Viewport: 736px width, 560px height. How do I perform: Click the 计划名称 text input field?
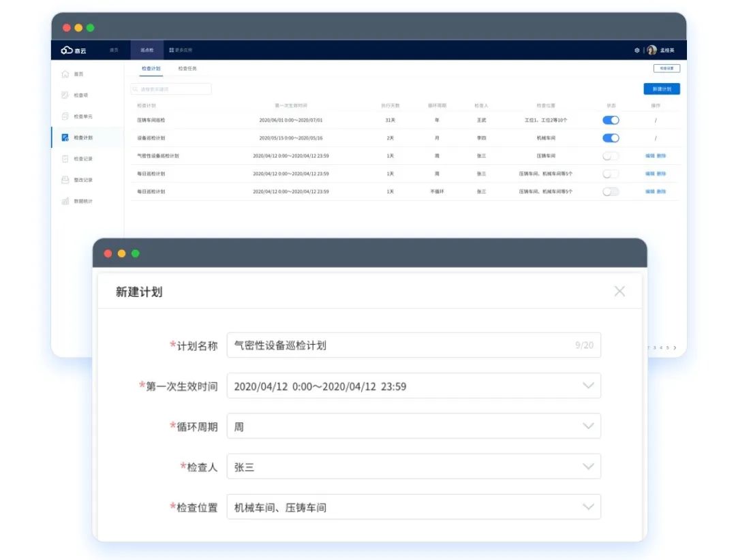(x=402, y=345)
